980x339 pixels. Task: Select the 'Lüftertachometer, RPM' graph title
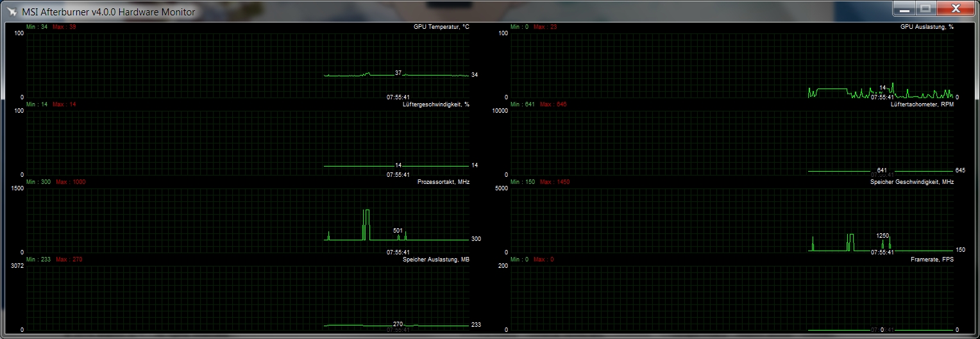[x=922, y=104]
